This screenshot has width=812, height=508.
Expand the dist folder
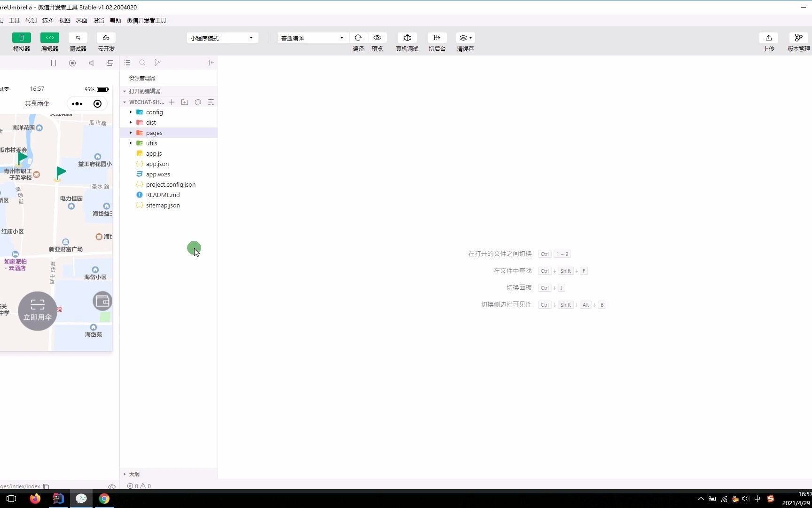(169, 123)
